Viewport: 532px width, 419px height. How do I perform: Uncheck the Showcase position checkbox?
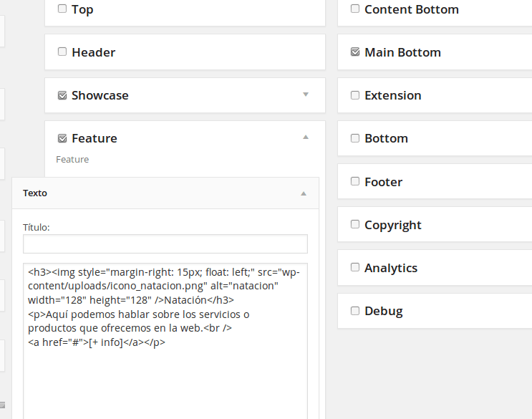(x=62, y=95)
